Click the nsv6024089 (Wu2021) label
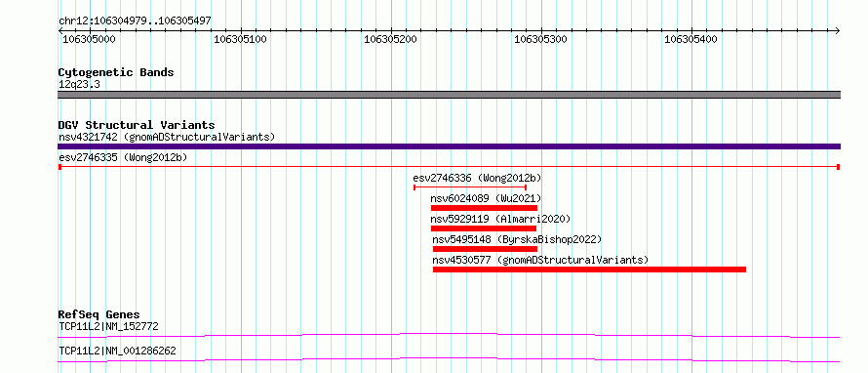The height and width of the screenshot is (373, 868). coord(486,198)
